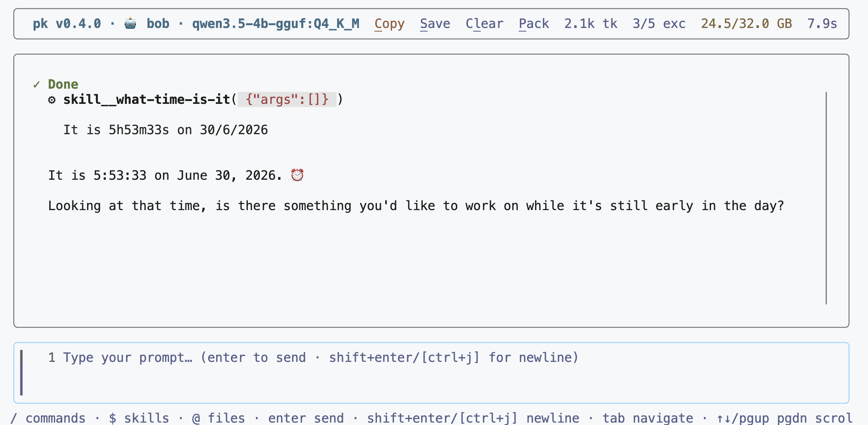Open @ files in the footer hints
Screen dimensions: 868x425
[x=219, y=418]
